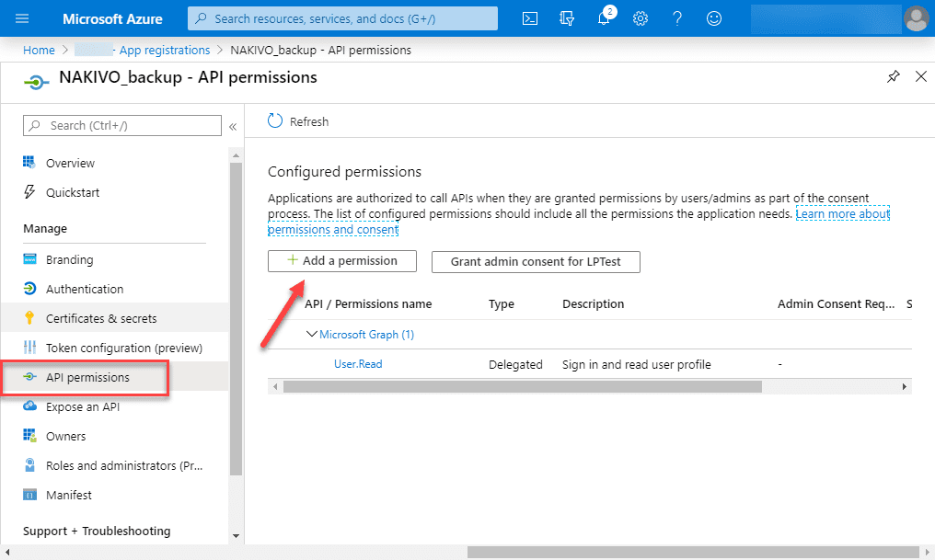
Task: Open the directory and subscription filter icon
Action: pyautogui.click(x=567, y=18)
